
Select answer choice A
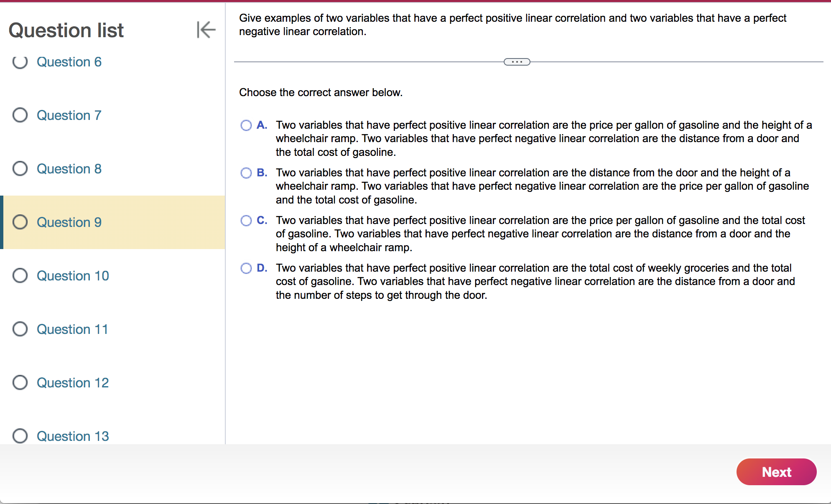coord(246,125)
